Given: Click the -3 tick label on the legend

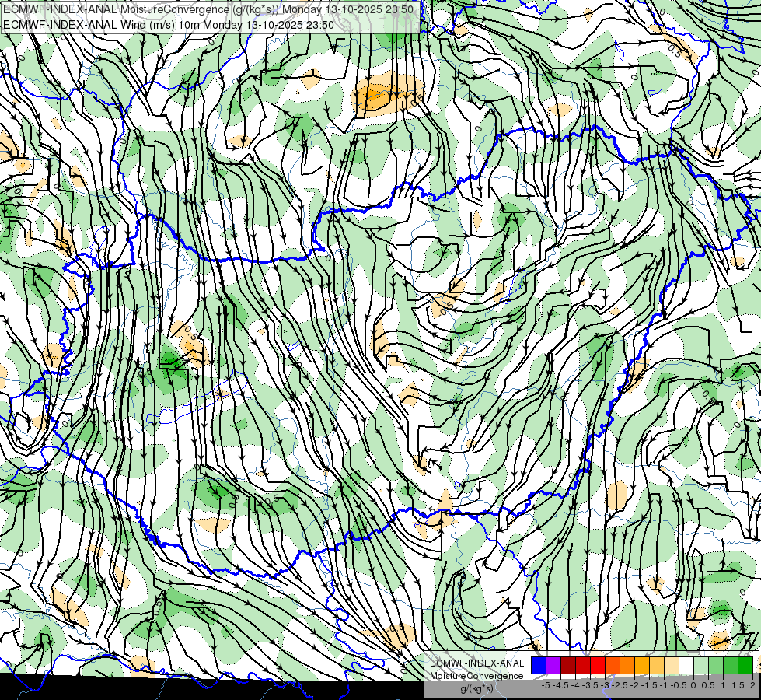Looking at the screenshot, I should click(x=605, y=685).
